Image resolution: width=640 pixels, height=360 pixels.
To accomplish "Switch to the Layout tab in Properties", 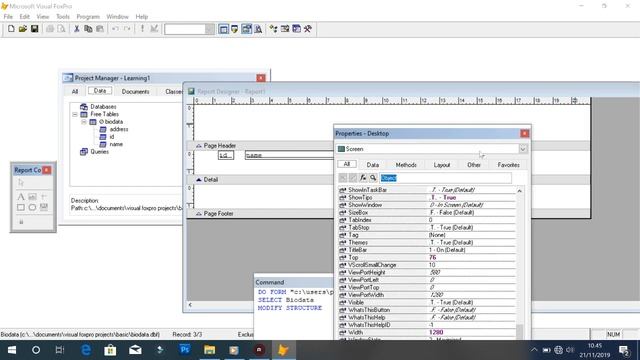I will coord(442,165).
